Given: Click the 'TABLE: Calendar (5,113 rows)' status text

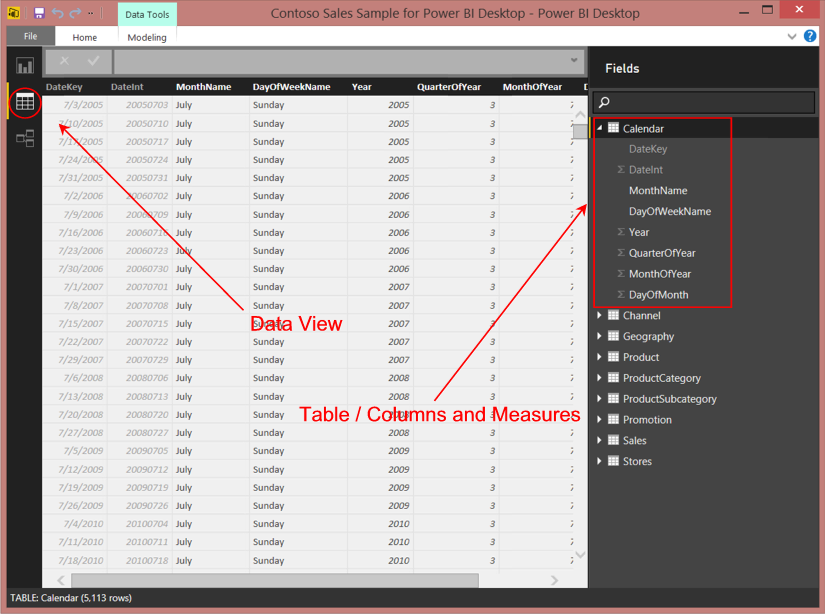Looking at the screenshot, I should pos(71,598).
